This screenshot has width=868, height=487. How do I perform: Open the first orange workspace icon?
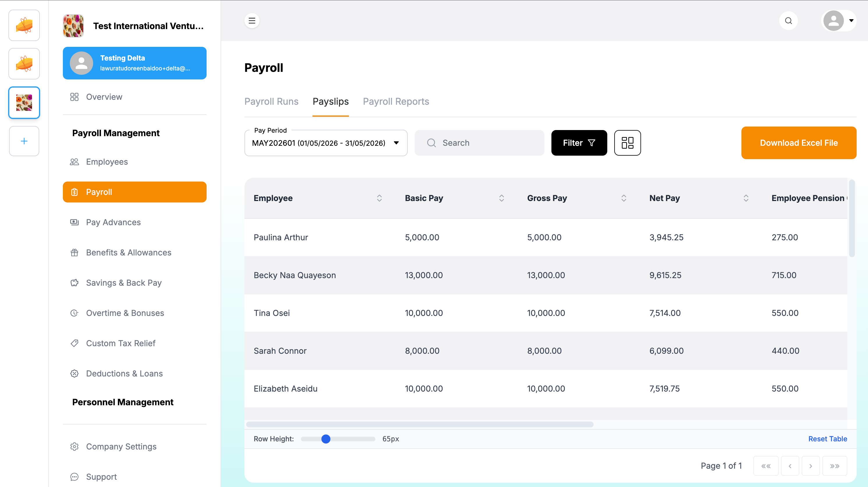24,25
